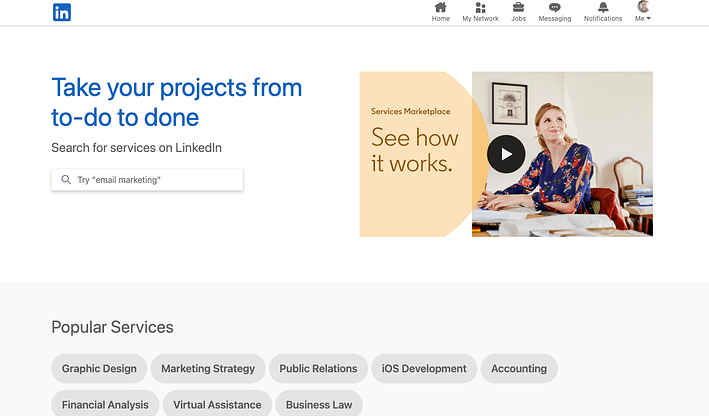Open Notifications bell icon
Viewport: 709px width, 416px height.
[x=603, y=8]
